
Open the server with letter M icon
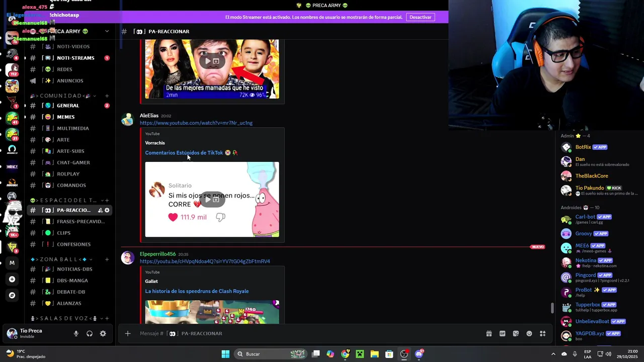coord(12,262)
